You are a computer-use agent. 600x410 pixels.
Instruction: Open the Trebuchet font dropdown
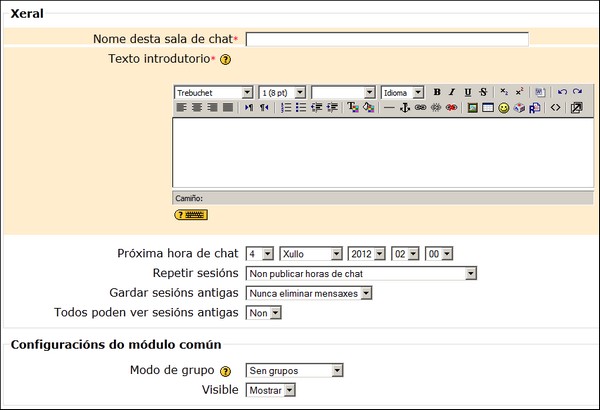click(x=213, y=92)
